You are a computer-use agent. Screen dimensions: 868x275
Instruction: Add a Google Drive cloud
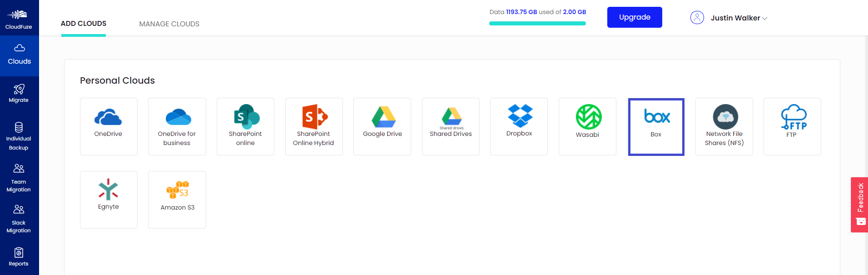click(382, 126)
